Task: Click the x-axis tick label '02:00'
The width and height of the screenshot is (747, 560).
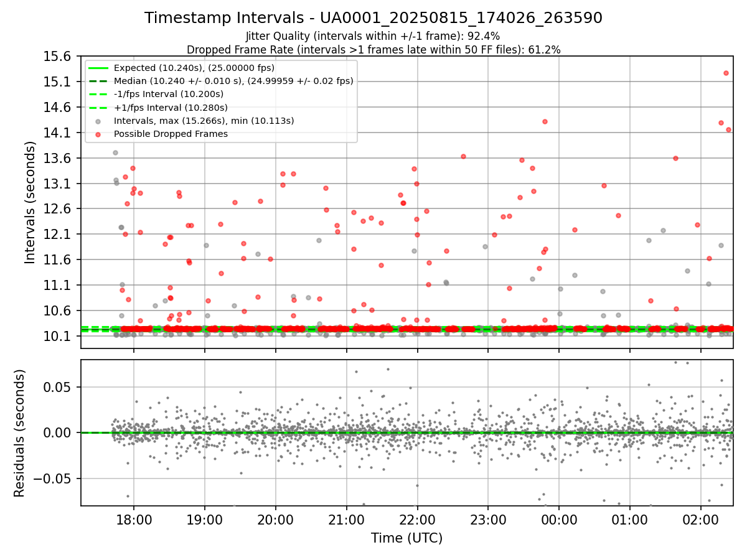Action: (701, 520)
